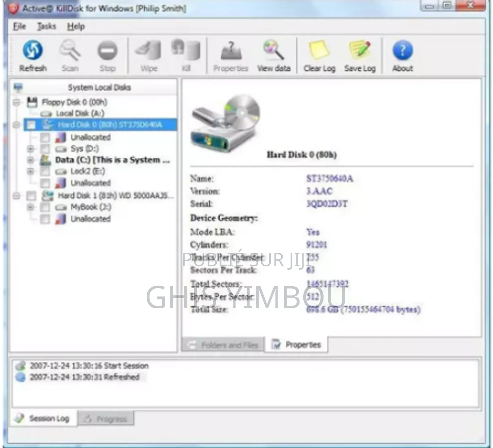Screen dimensions: 493x448
Task: Expand the Lock2 (E:) node
Action: (30, 171)
